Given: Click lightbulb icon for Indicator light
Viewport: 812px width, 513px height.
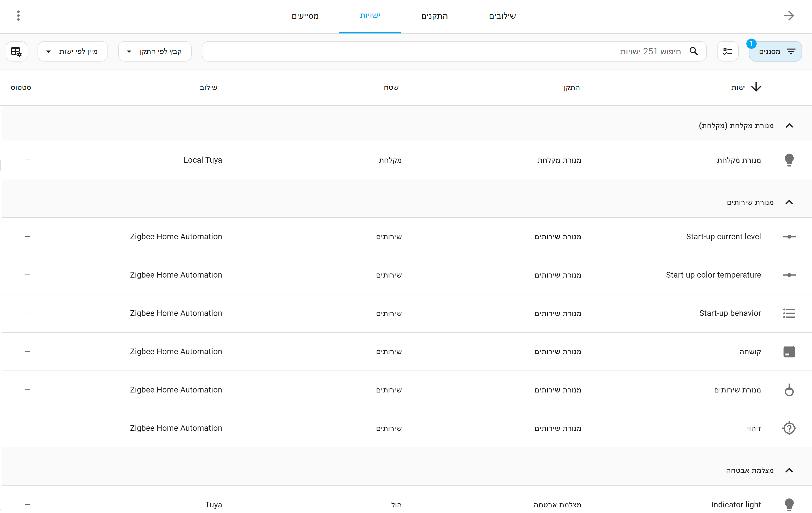Looking at the screenshot, I should 789,505.
